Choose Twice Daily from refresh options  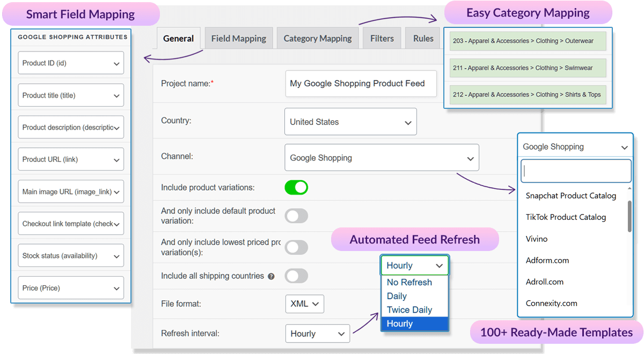coord(409,310)
